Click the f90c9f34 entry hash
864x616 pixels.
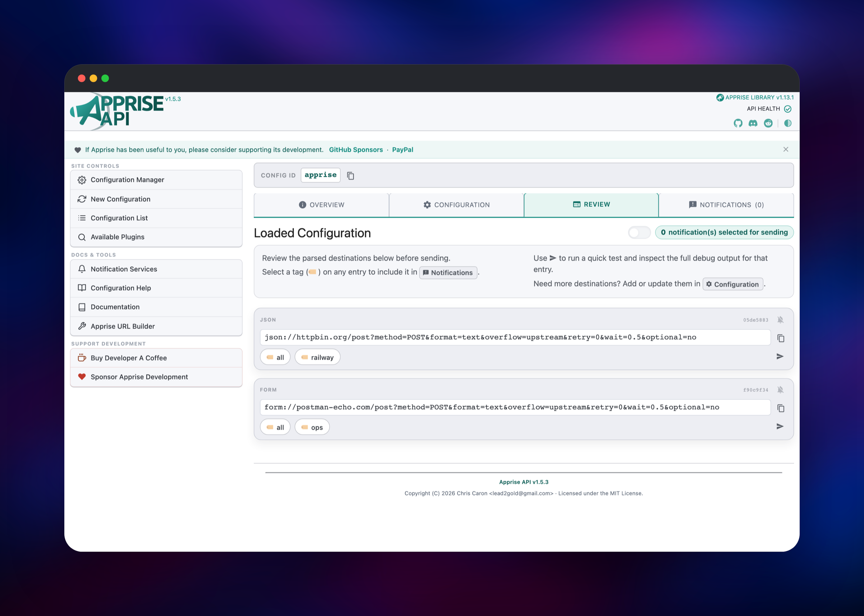click(x=755, y=390)
